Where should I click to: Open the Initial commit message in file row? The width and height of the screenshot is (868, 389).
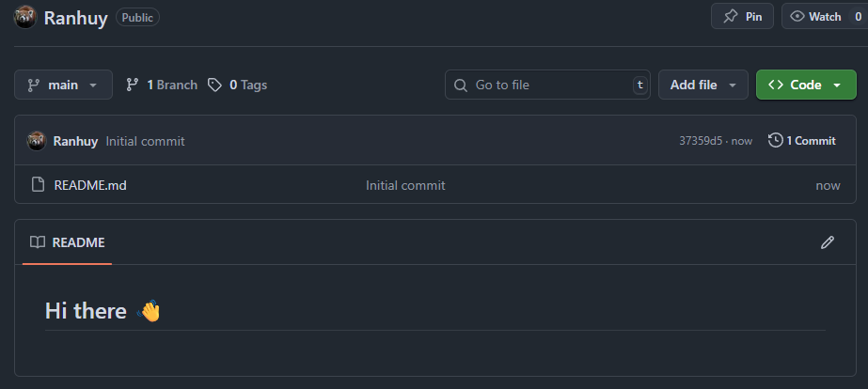pyautogui.click(x=405, y=185)
